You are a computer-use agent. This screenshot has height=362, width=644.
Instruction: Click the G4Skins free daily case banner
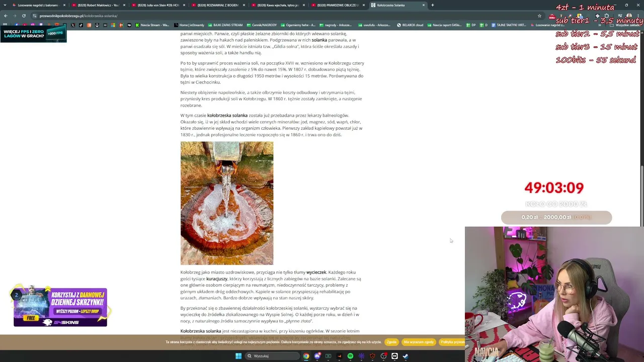pos(60,307)
